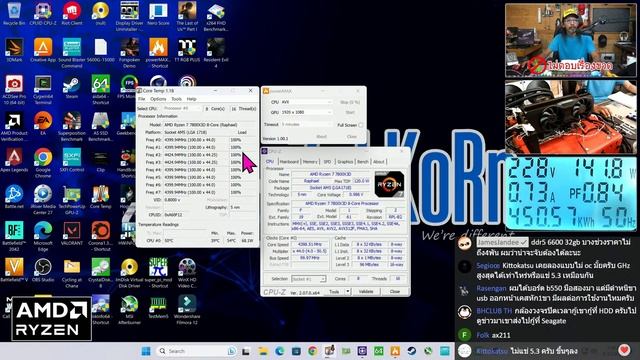Switch to Mainboard tab in CPU-Z
The height and width of the screenshot is (360, 640).
coord(289,162)
